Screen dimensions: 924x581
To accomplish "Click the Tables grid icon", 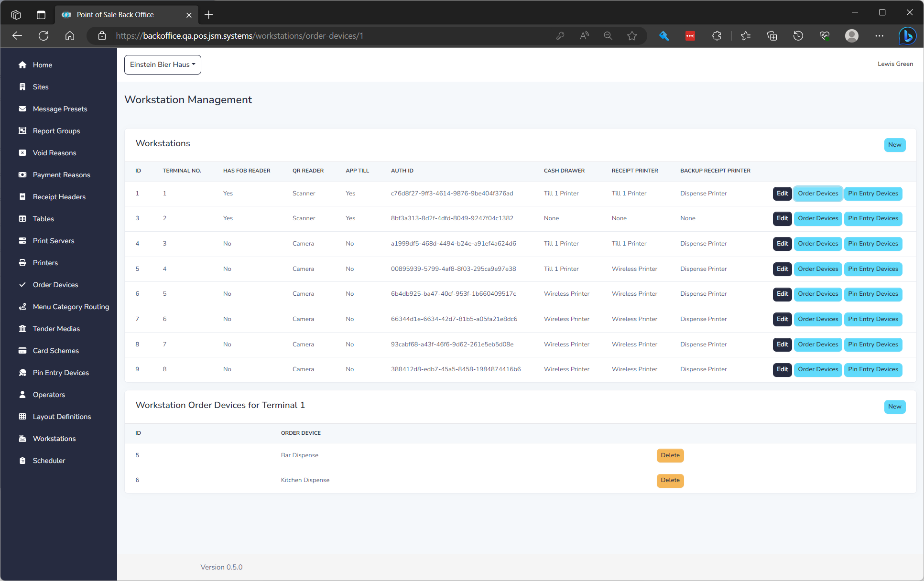I will pyautogui.click(x=22, y=219).
